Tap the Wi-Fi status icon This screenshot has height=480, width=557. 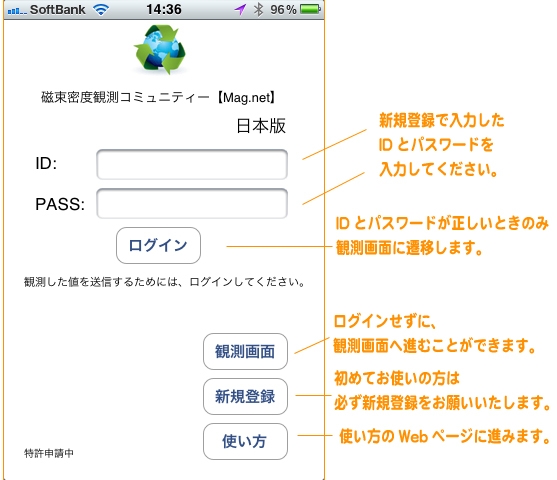[x=101, y=10]
